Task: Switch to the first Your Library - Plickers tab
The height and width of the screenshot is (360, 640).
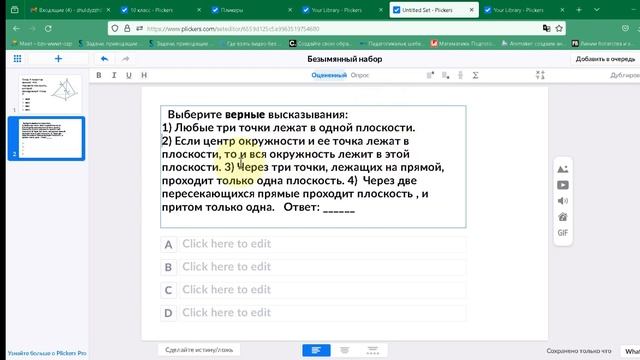Action: 343,10
